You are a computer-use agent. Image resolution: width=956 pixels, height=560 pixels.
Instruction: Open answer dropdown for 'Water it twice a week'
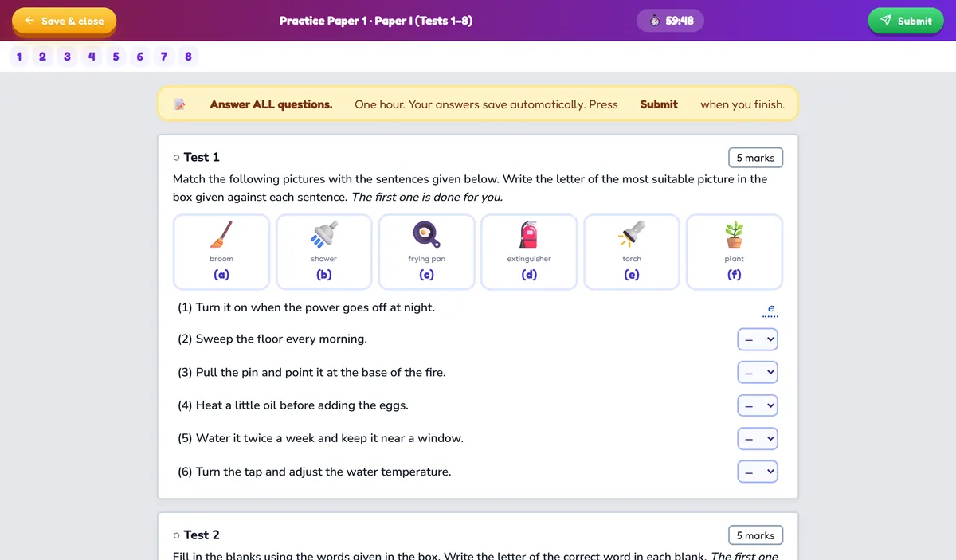pyautogui.click(x=757, y=439)
